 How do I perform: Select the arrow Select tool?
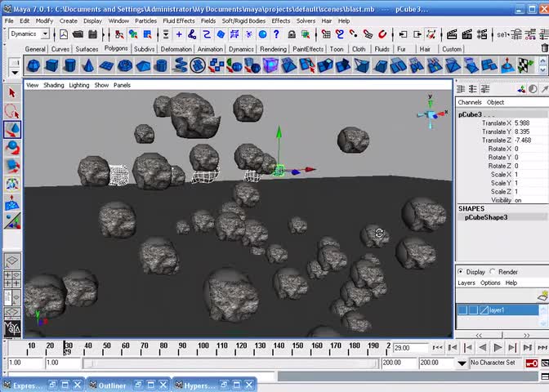12,93
